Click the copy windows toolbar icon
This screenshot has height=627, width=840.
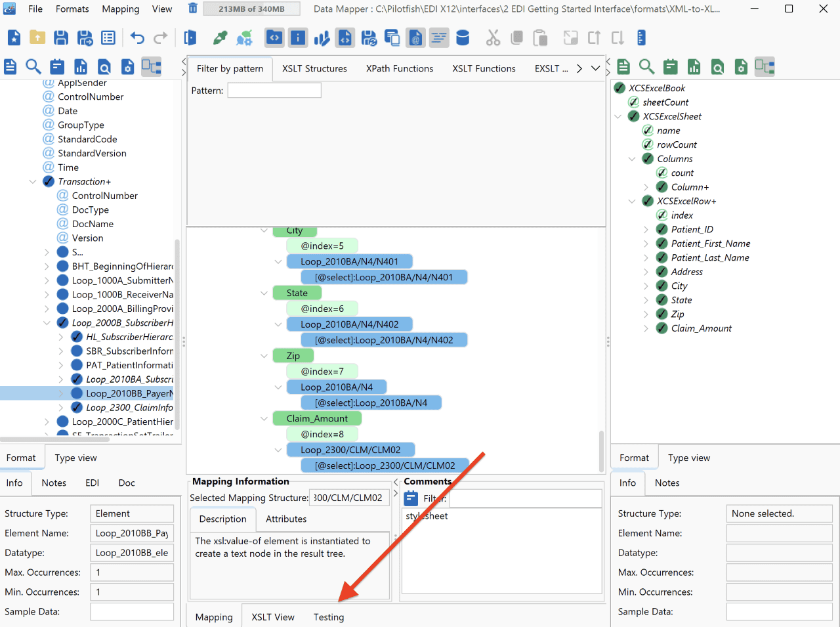click(x=392, y=38)
